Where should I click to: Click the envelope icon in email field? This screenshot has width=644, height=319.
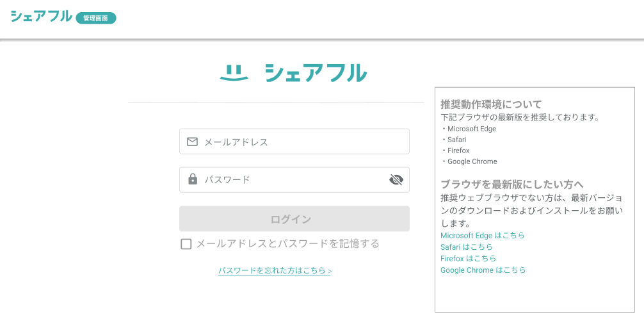click(192, 142)
